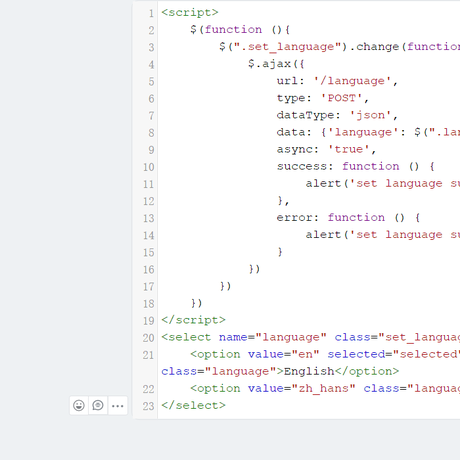Click the data: {'language' line

point(368,132)
